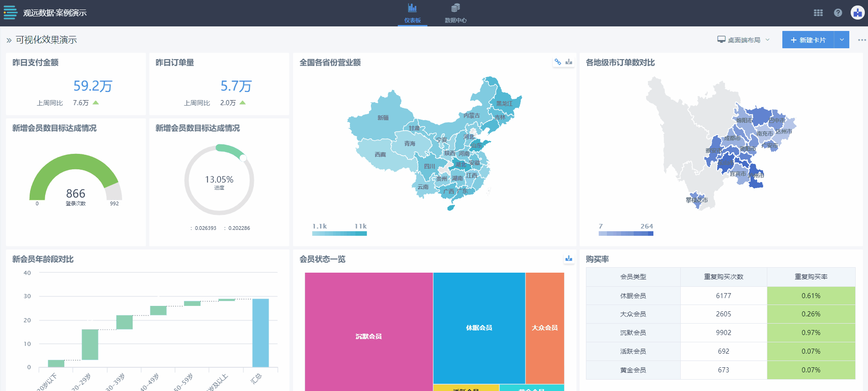Click the 沉默会员 table row label
This screenshot has width=868, height=391.
pyautogui.click(x=633, y=333)
